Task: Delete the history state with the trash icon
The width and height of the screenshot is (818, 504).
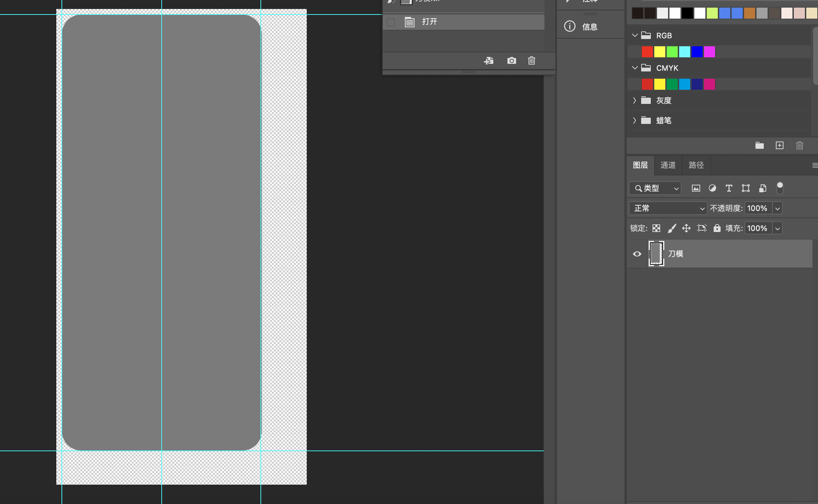Action: click(531, 61)
